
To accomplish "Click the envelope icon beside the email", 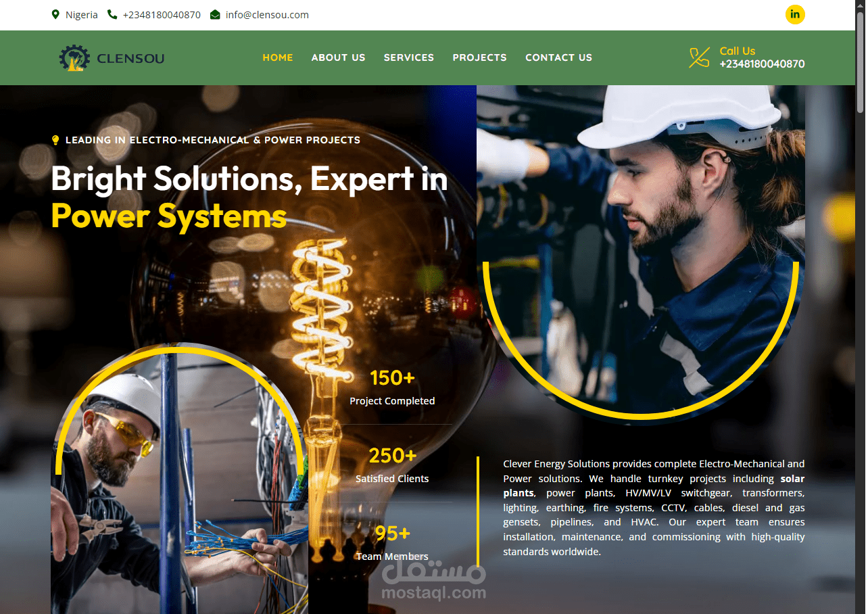I will tap(215, 14).
